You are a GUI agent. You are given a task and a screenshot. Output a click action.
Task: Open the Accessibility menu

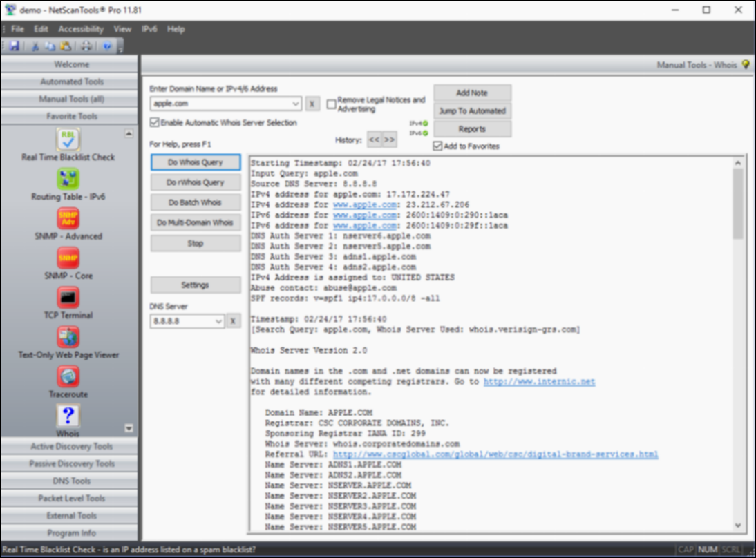coord(81,29)
